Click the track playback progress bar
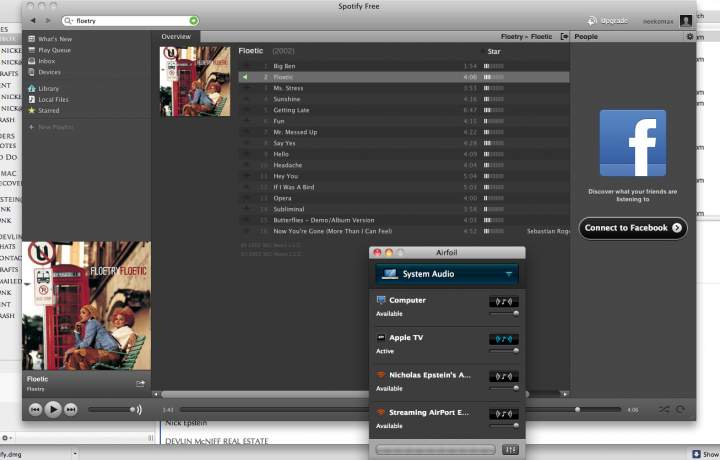Screen dimensions: 720x460 pos(400,409)
